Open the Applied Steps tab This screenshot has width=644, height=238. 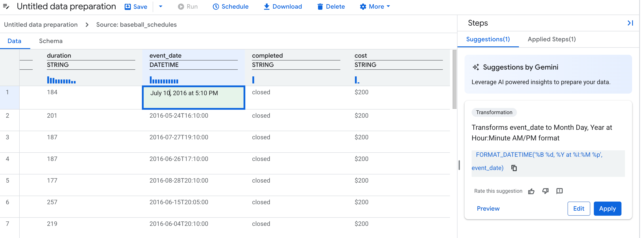click(551, 39)
